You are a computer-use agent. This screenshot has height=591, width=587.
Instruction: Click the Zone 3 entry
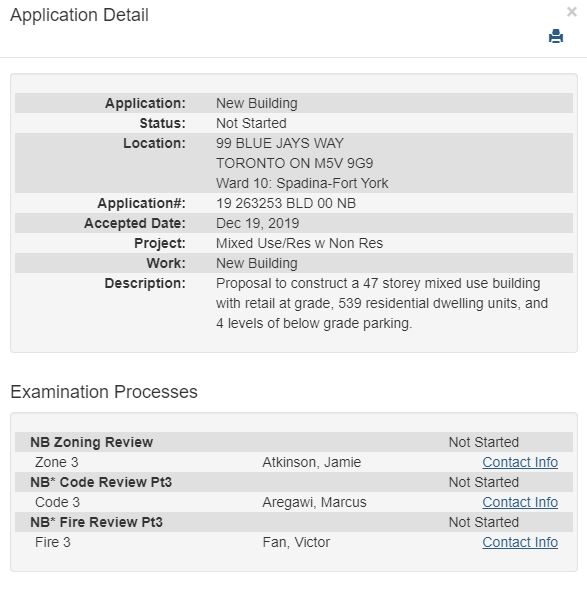(57, 462)
